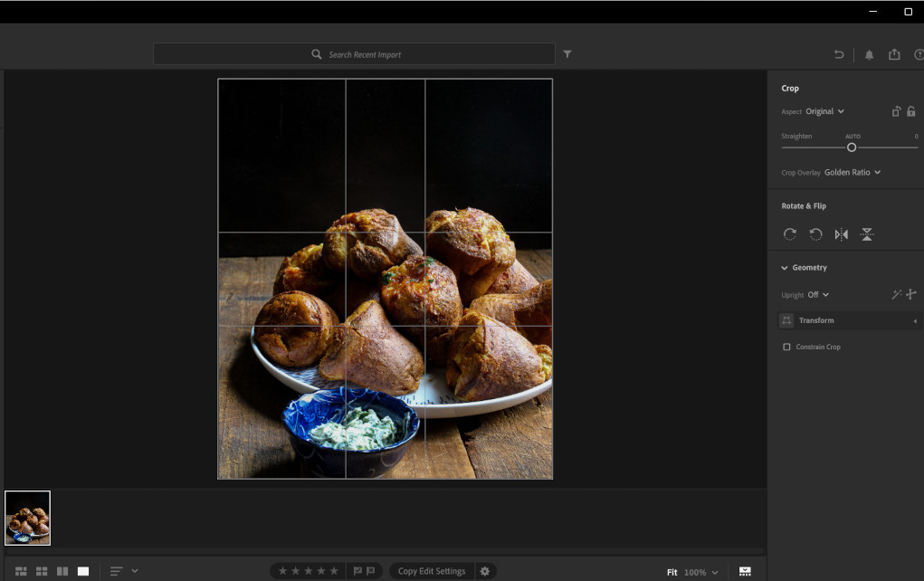This screenshot has height=581, width=924.
Task: Open Crop Overlay Golden Ratio dropdown
Action: coord(852,172)
